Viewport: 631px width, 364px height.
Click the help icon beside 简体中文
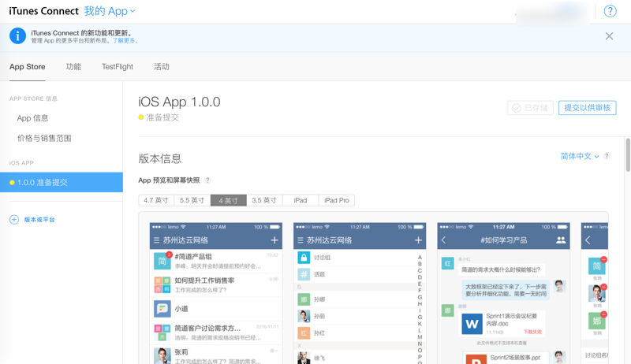coord(607,156)
